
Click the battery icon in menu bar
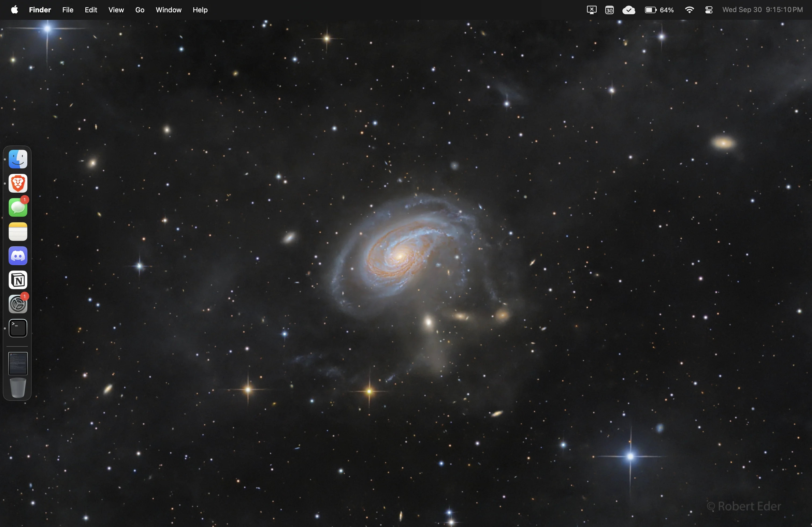click(651, 10)
